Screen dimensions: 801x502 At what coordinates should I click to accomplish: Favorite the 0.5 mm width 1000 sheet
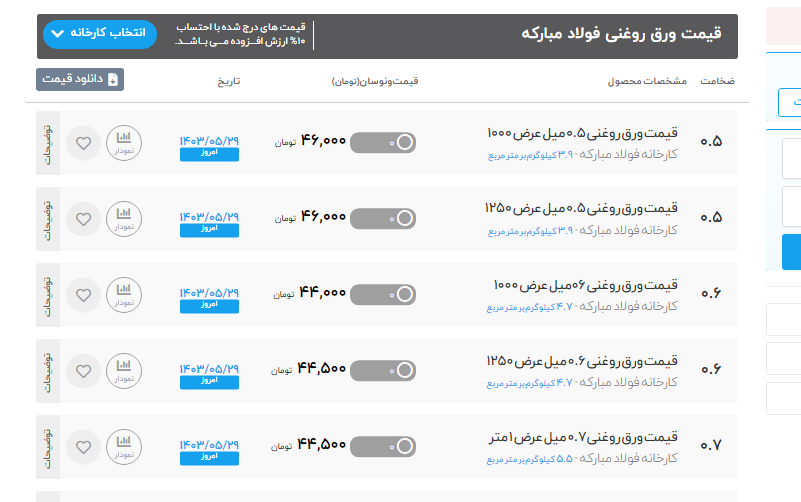(x=84, y=142)
